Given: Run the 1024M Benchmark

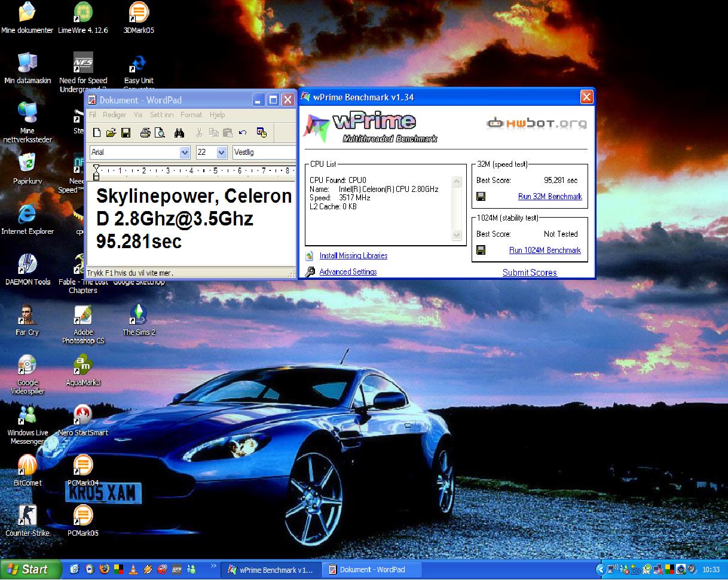Looking at the screenshot, I should click(x=545, y=250).
